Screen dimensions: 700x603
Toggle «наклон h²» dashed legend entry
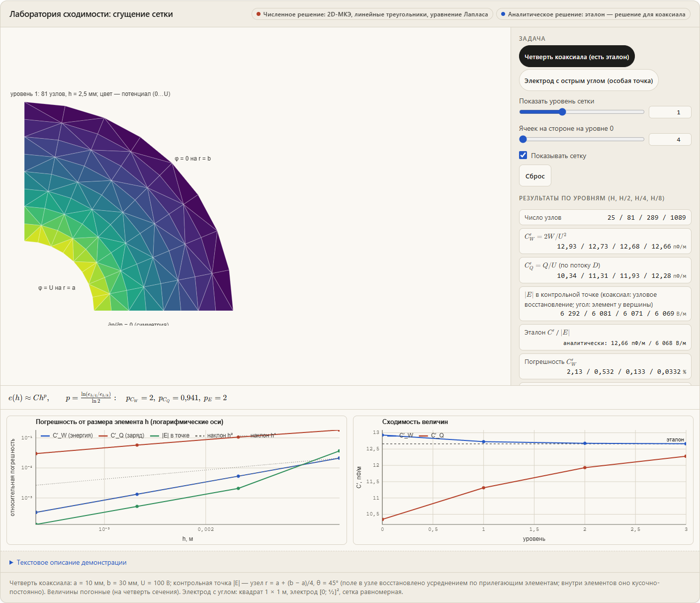point(214,435)
